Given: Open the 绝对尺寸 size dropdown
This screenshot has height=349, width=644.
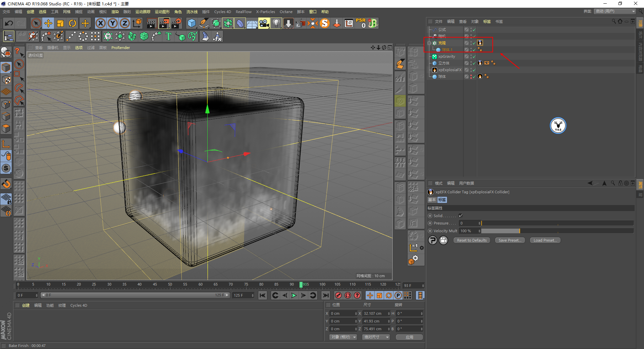Looking at the screenshot, I should coord(376,337).
